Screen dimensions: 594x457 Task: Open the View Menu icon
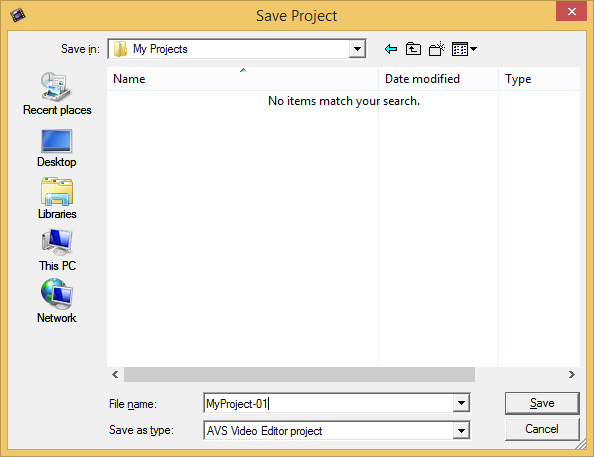[x=464, y=49]
